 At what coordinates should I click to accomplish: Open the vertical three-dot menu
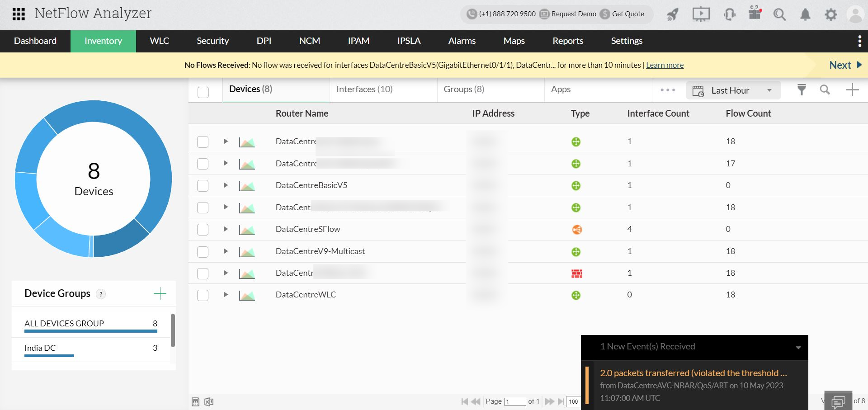pos(859,41)
